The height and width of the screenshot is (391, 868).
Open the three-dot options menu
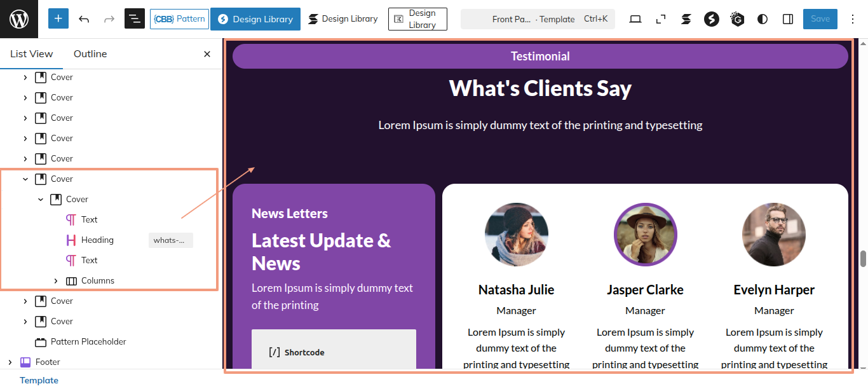pyautogui.click(x=853, y=19)
